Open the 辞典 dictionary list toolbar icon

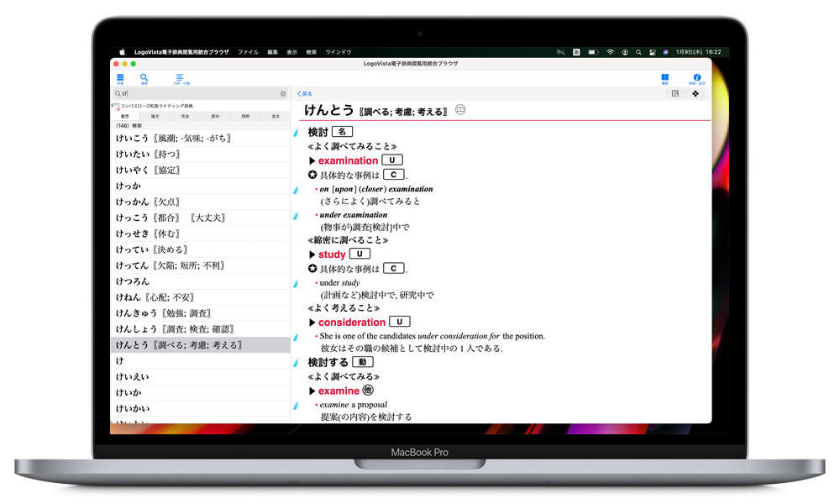120,79
